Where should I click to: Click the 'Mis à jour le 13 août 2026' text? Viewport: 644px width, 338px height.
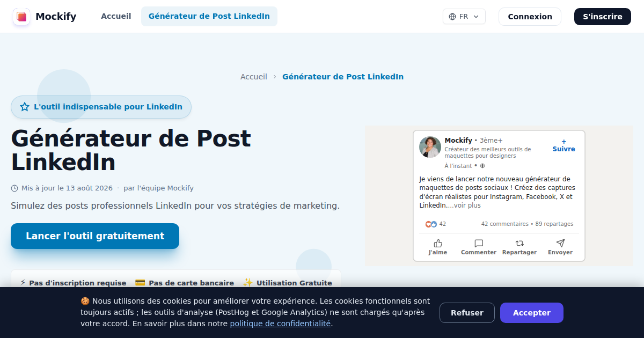[x=67, y=188]
